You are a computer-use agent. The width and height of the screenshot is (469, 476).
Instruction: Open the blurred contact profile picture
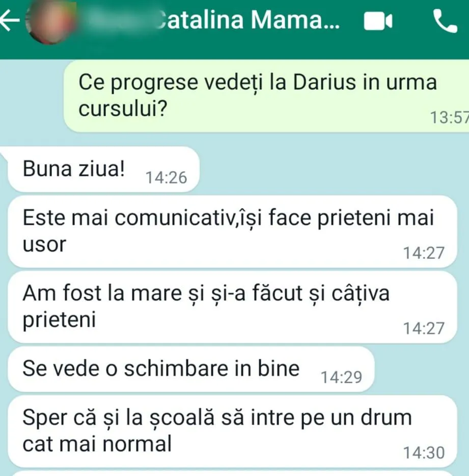tap(50, 22)
